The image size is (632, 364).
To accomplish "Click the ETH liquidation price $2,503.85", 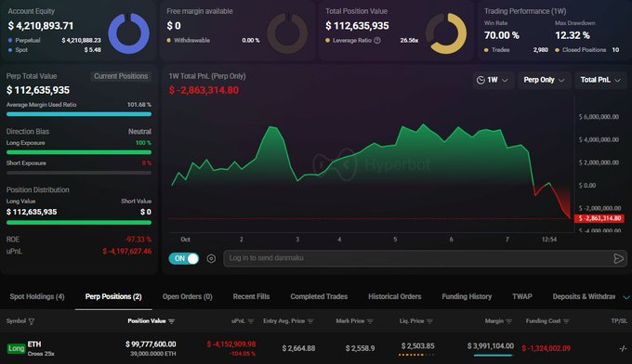I will [417, 345].
